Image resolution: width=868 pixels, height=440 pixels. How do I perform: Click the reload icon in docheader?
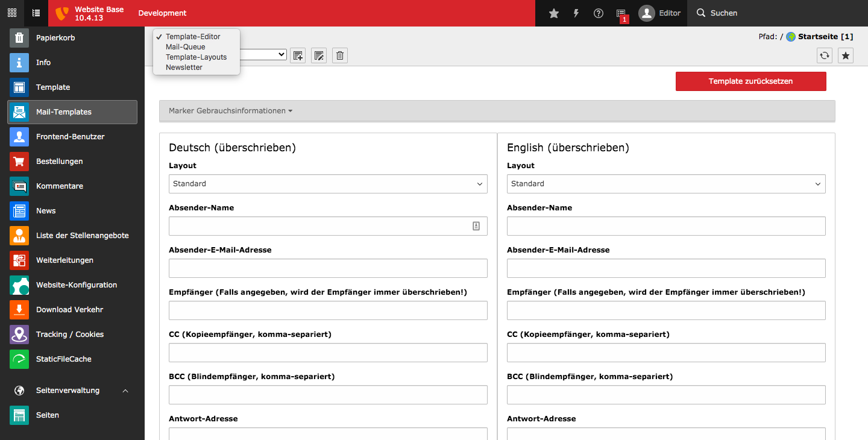point(825,55)
